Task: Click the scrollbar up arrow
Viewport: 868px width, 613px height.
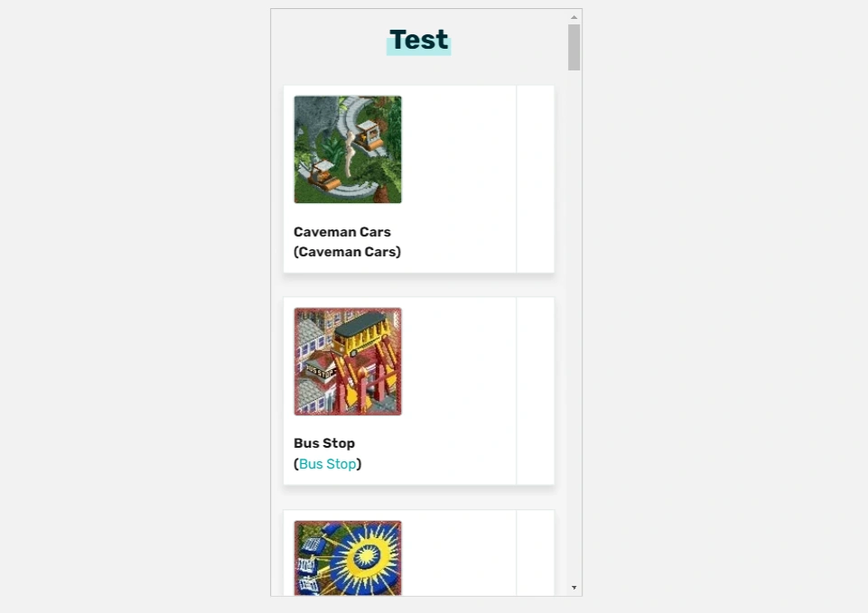Action: tap(574, 17)
